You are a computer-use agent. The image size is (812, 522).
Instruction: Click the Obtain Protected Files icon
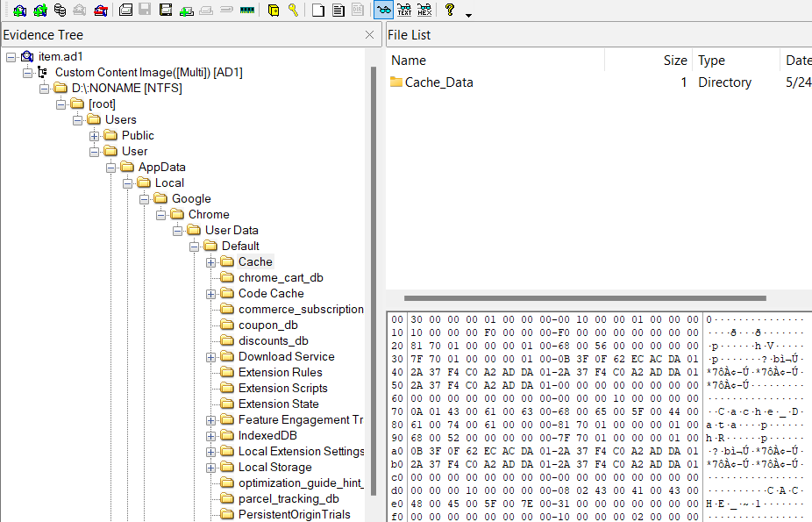[x=274, y=10]
